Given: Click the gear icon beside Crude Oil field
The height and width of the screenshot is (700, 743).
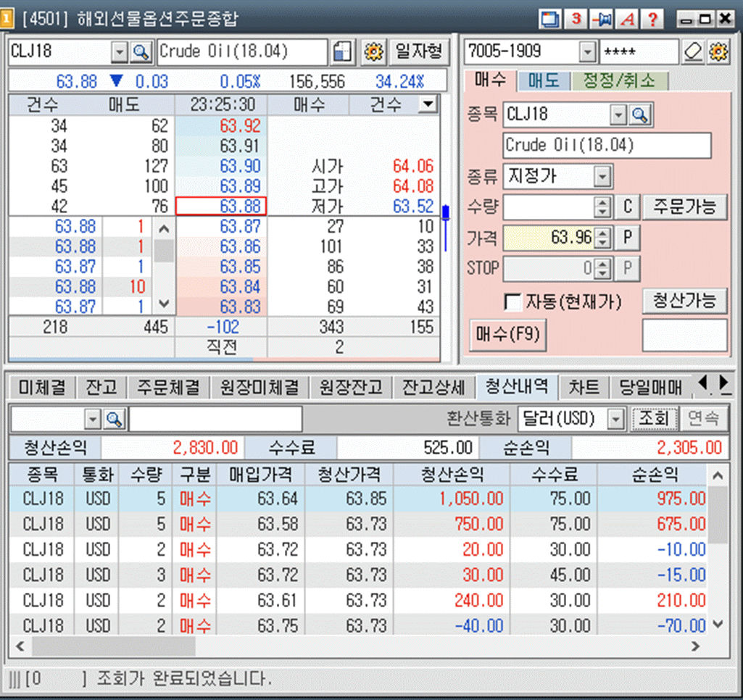Looking at the screenshot, I should pyautogui.click(x=374, y=51).
